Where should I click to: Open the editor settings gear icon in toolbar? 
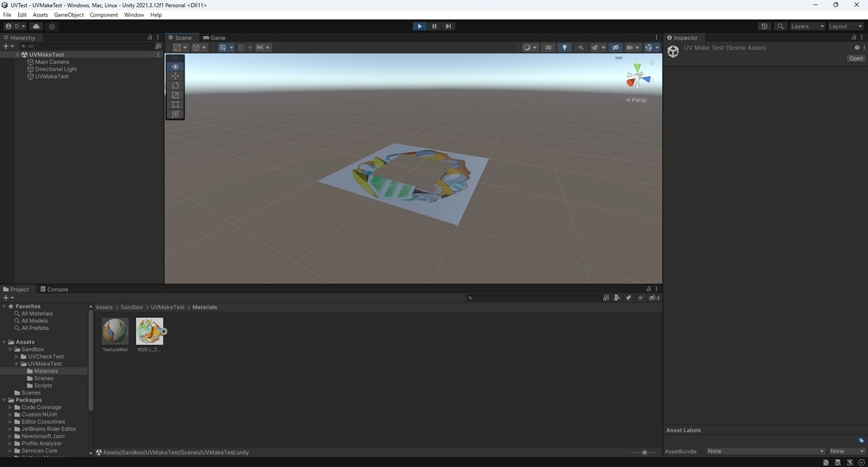(x=51, y=26)
